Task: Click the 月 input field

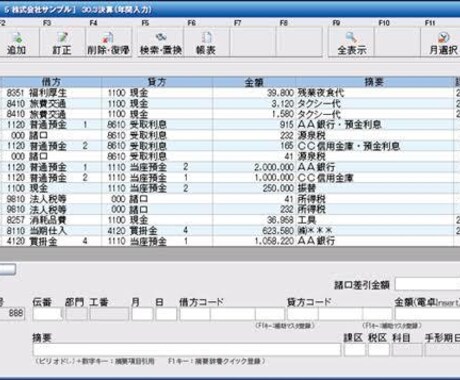Action: (142, 314)
